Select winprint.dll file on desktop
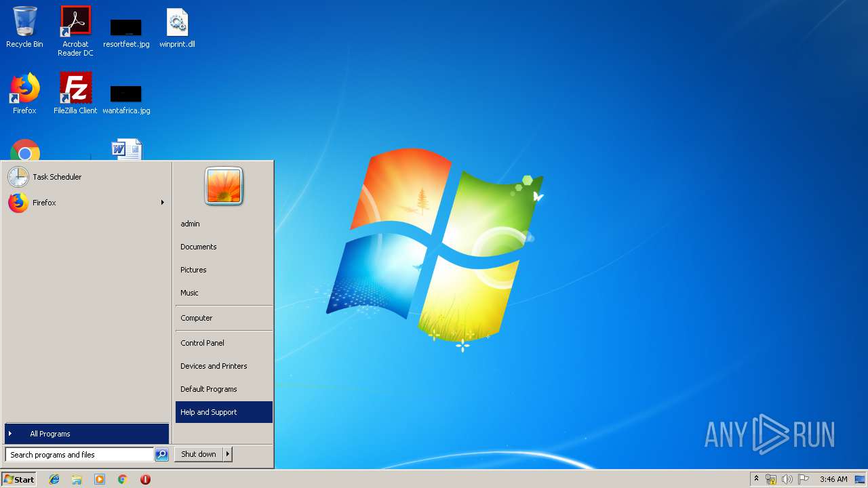The height and width of the screenshot is (488, 868). [x=177, y=27]
